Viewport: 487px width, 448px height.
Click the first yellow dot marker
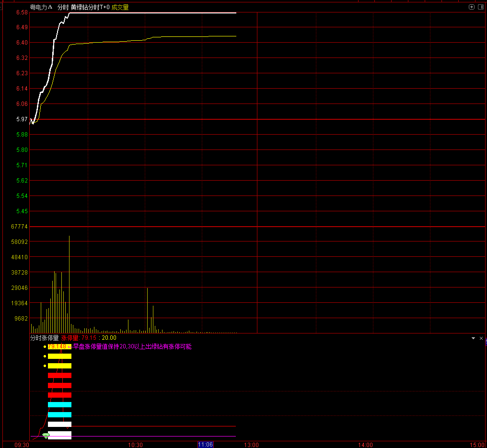click(x=45, y=346)
